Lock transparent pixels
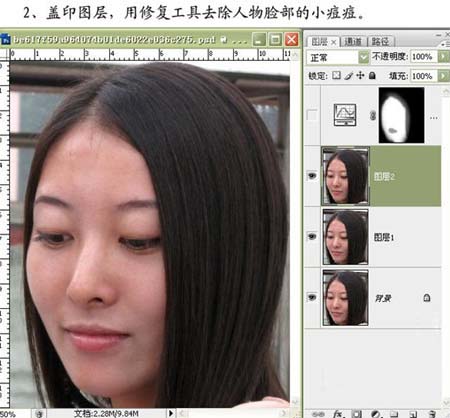The height and width of the screenshot is (418, 450). 337,76
